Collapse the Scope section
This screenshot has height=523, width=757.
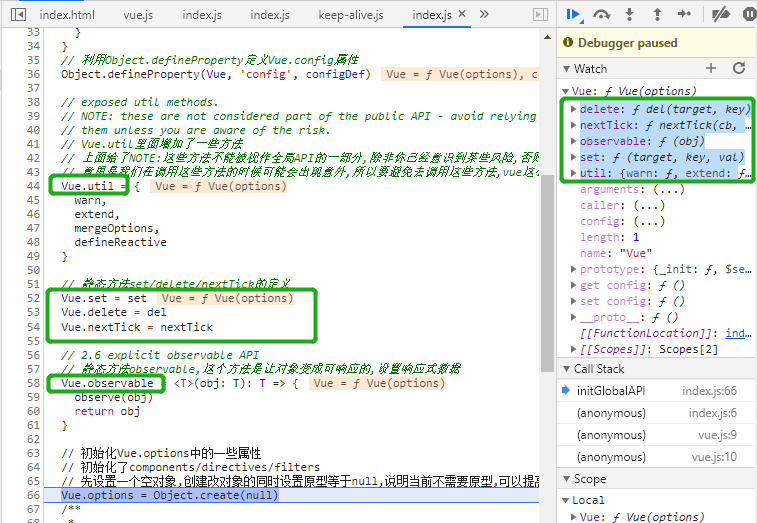coord(566,479)
